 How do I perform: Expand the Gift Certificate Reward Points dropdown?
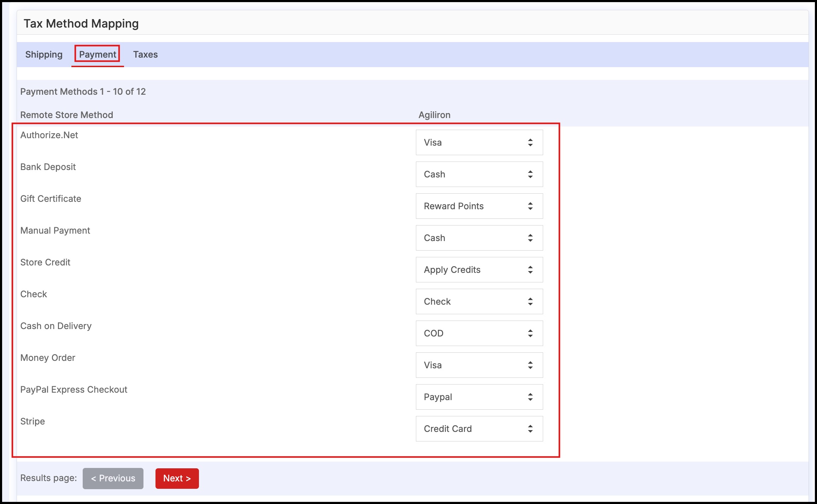click(479, 206)
